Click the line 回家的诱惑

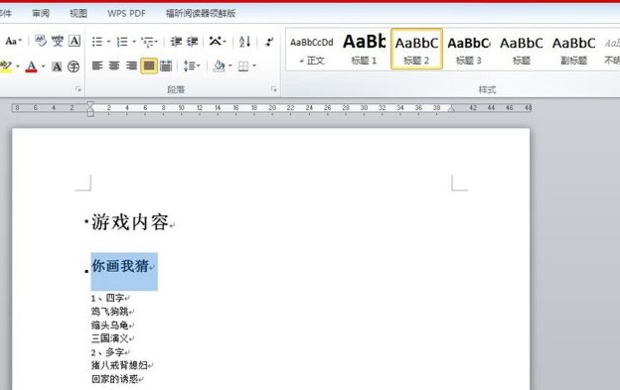coord(115,379)
